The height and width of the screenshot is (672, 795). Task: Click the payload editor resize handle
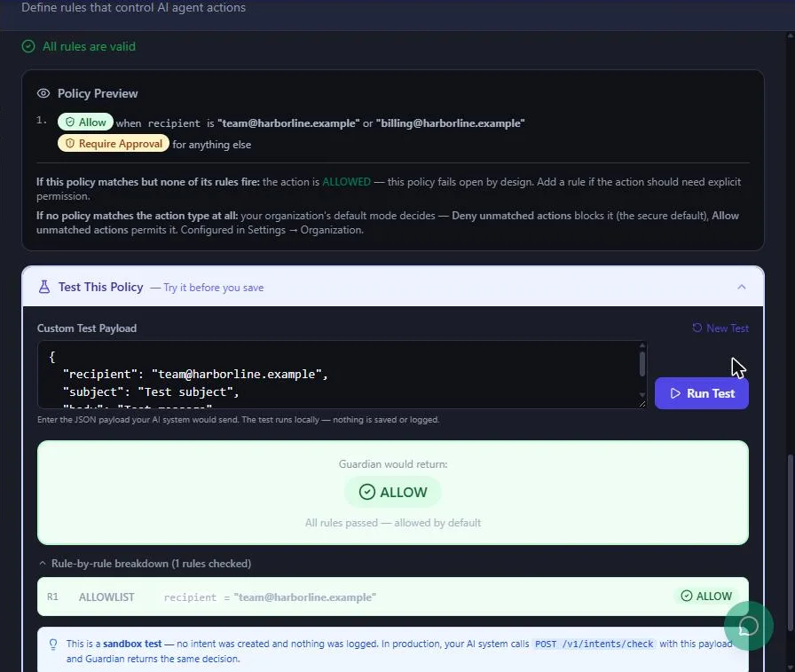(x=642, y=404)
